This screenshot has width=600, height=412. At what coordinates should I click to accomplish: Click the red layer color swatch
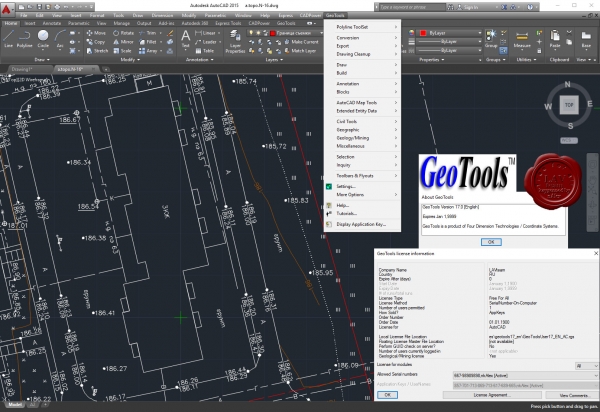(x=273, y=33)
